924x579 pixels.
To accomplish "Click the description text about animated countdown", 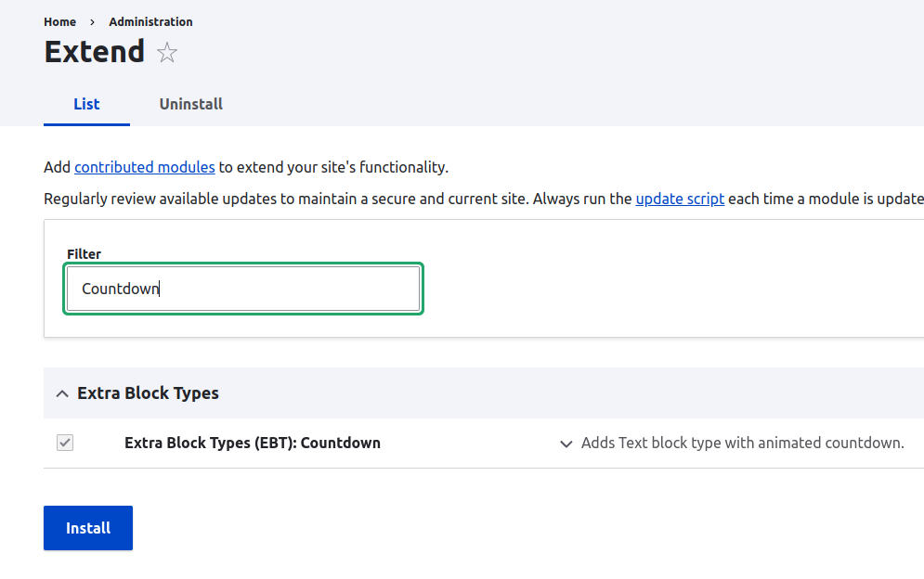I will (x=742, y=443).
